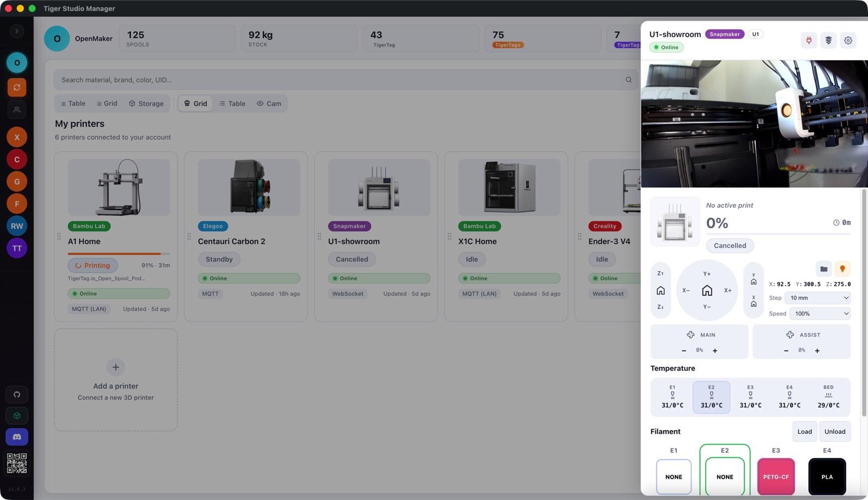This screenshot has width=868, height=500.
Task: Open the settings gear in U1-showroom panel
Action: pos(848,40)
